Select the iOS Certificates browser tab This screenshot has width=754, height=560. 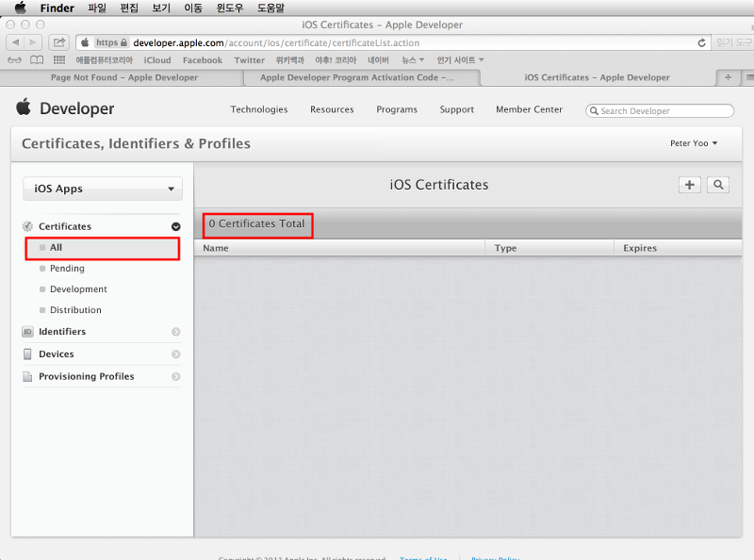pos(598,77)
